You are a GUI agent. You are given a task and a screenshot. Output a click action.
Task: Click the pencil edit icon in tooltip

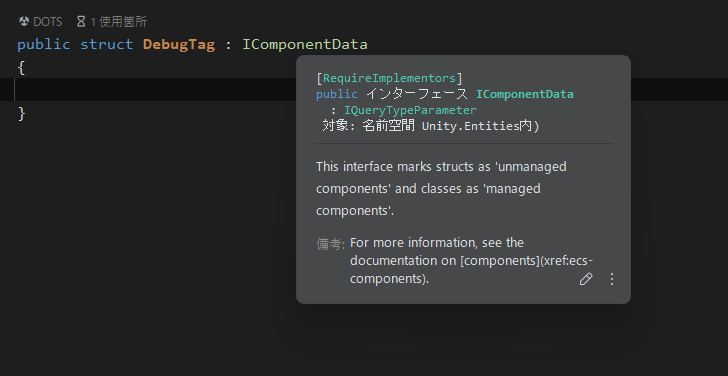click(586, 279)
